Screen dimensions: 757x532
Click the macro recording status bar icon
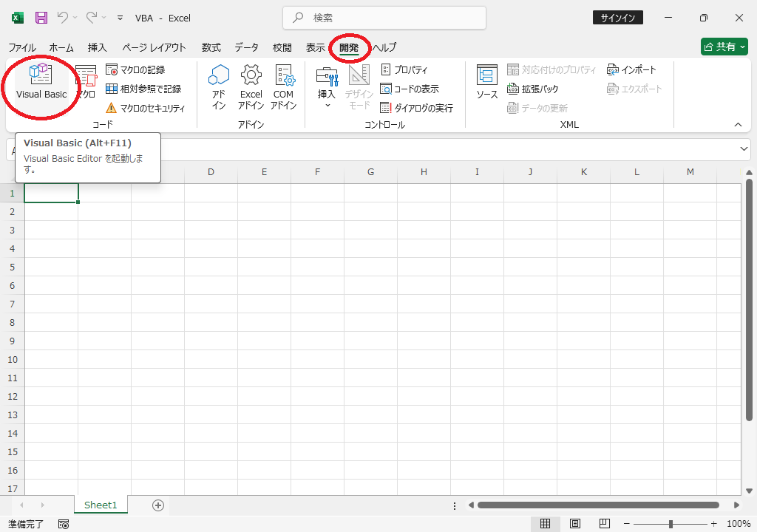64,524
